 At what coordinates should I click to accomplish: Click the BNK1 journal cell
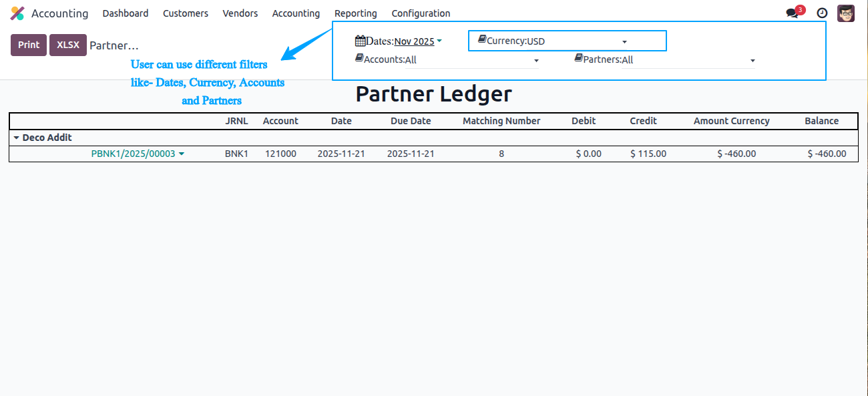(236, 154)
